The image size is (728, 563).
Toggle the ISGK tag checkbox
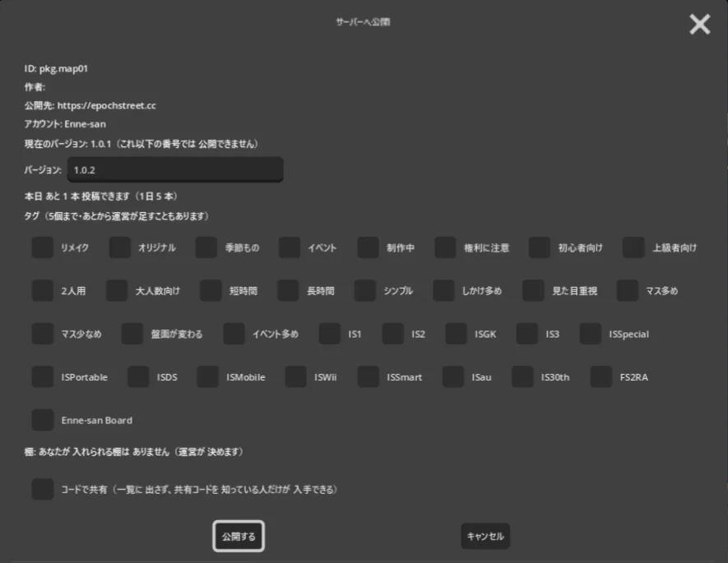pos(456,334)
